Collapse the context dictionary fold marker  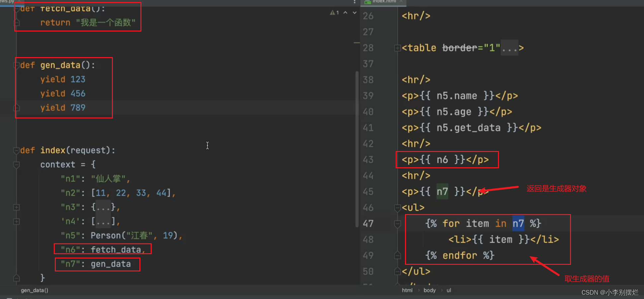coord(16,165)
